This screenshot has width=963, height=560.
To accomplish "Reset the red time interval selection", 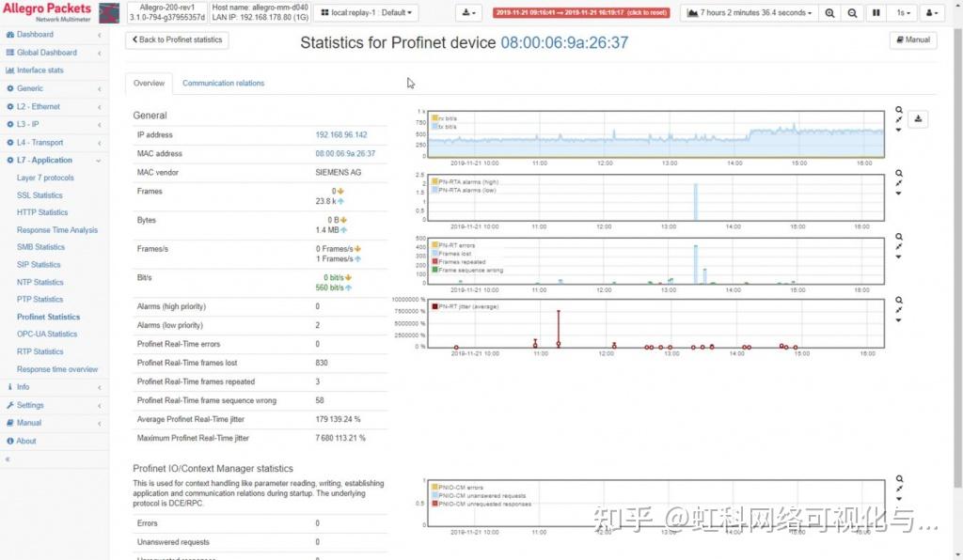I will [581, 12].
